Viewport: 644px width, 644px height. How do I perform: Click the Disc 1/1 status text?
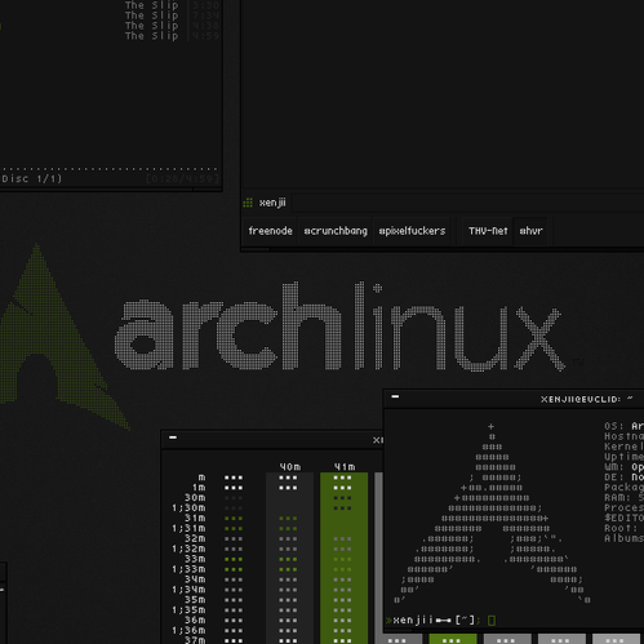(x=32, y=179)
